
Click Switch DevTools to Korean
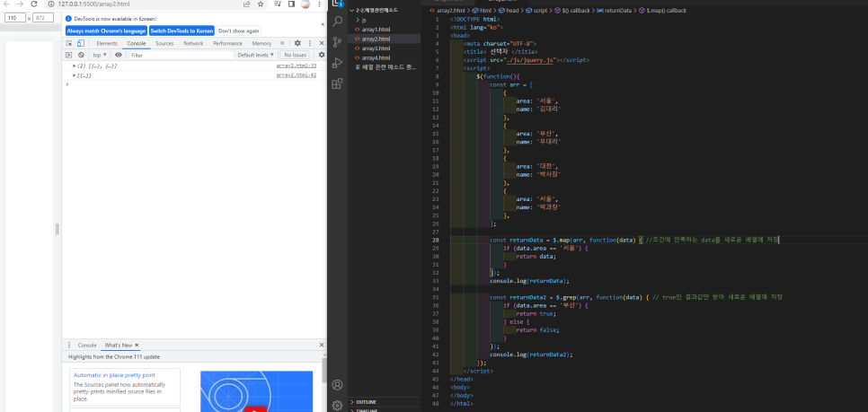point(182,31)
